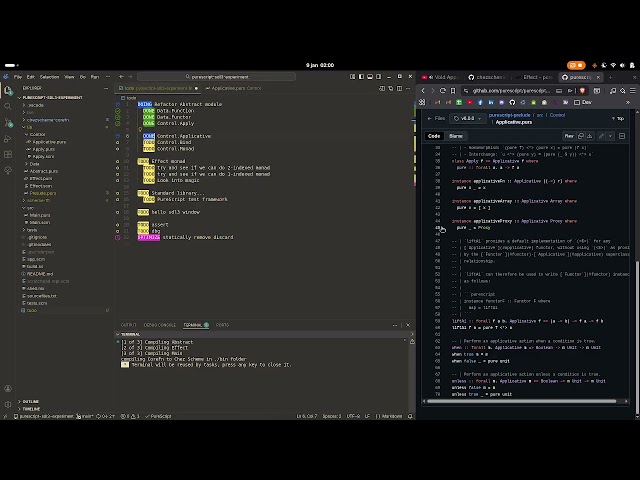640x480 pixels.
Task: Click the edit pencil icon on GitHub
Action: [601, 136]
